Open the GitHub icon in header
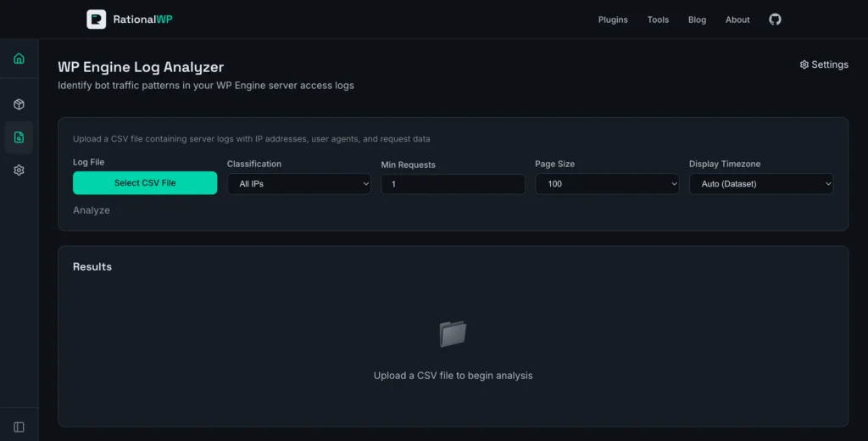This screenshot has width=868, height=441. coord(775,20)
